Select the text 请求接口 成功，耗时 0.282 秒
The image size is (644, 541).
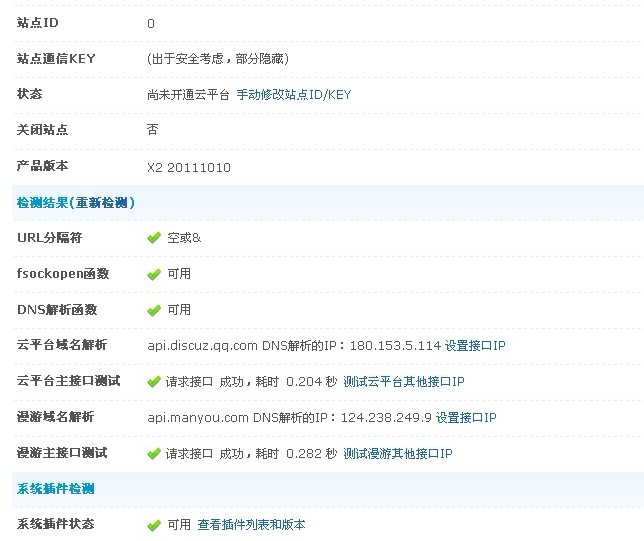[251, 454]
